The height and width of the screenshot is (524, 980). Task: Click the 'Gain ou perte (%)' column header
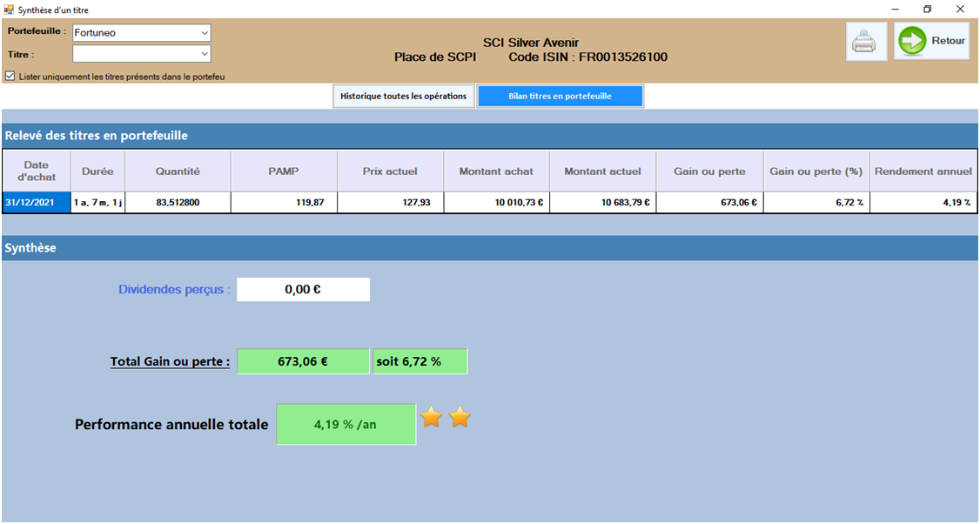pos(816,171)
